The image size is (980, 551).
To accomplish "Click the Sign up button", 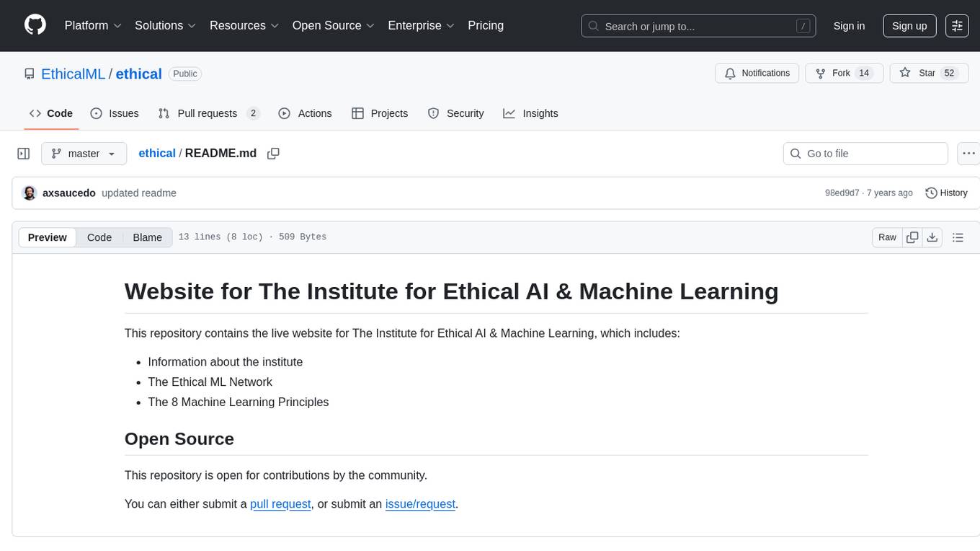I will 909,25.
